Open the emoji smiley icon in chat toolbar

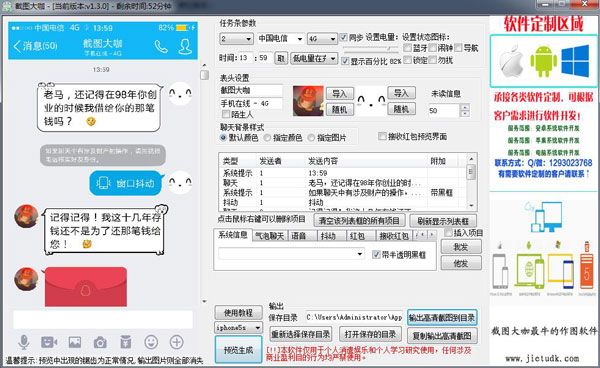151,342
